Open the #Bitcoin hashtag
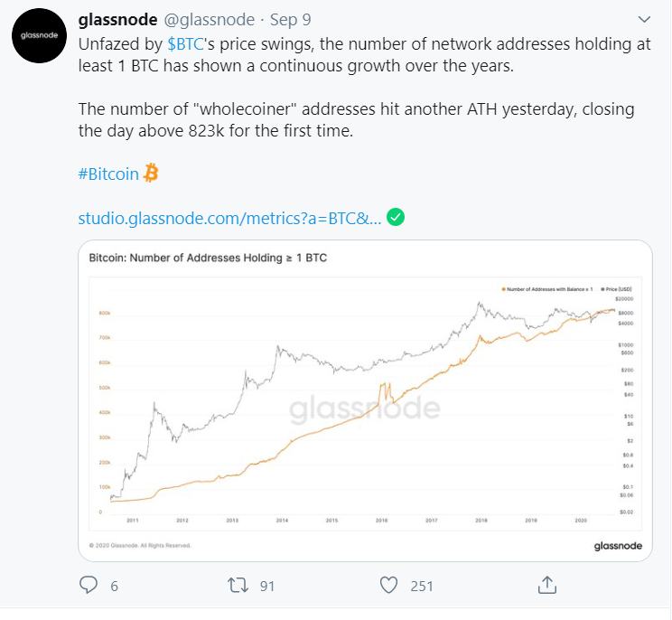Image resolution: width=672 pixels, height=620 pixels. pos(108,174)
